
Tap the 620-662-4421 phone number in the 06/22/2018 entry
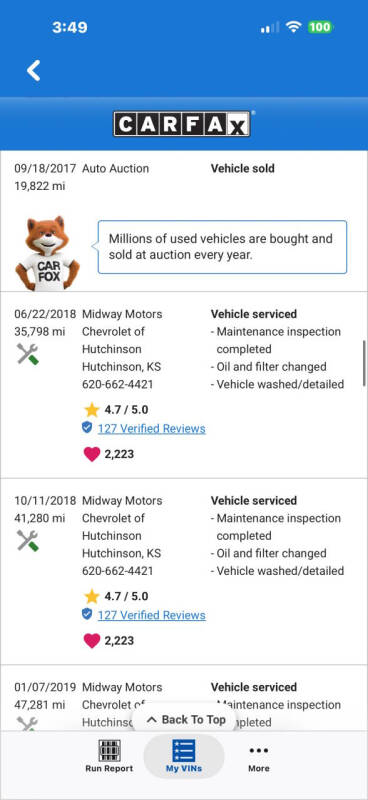(117, 384)
